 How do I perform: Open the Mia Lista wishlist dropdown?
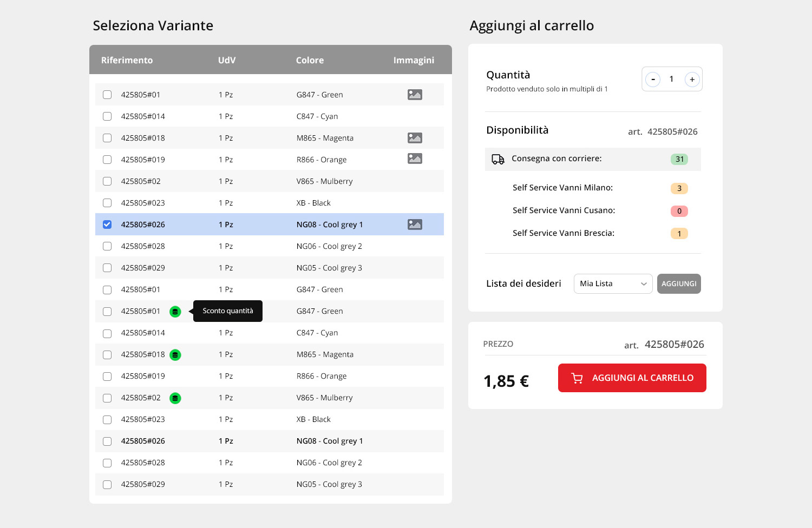(613, 283)
